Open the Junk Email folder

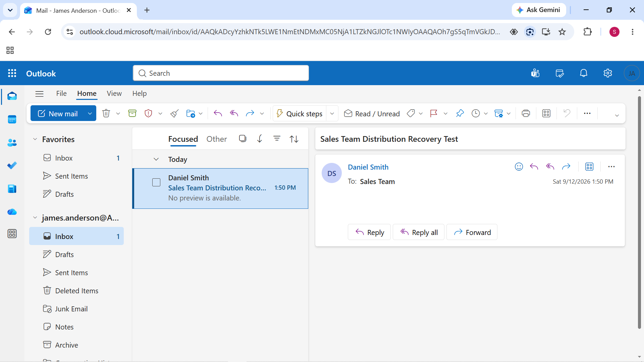click(76, 309)
